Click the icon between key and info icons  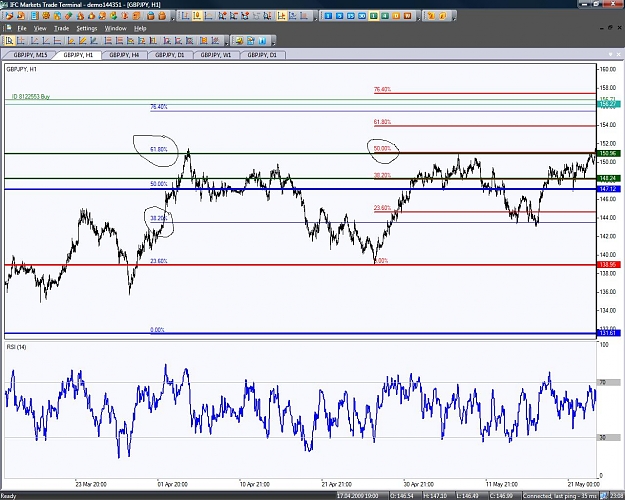(251, 40)
